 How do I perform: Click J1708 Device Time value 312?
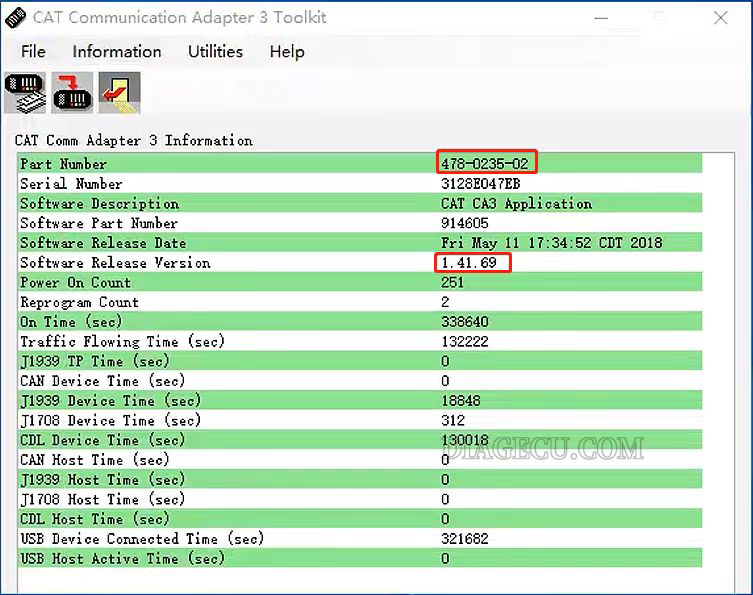click(x=453, y=421)
